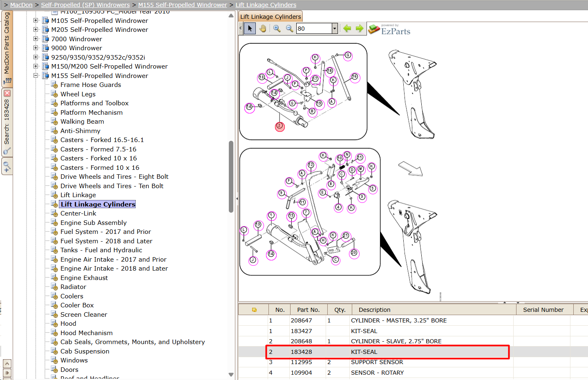Zoom out of the diagram
The width and height of the screenshot is (588, 380).
click(289, 29)
